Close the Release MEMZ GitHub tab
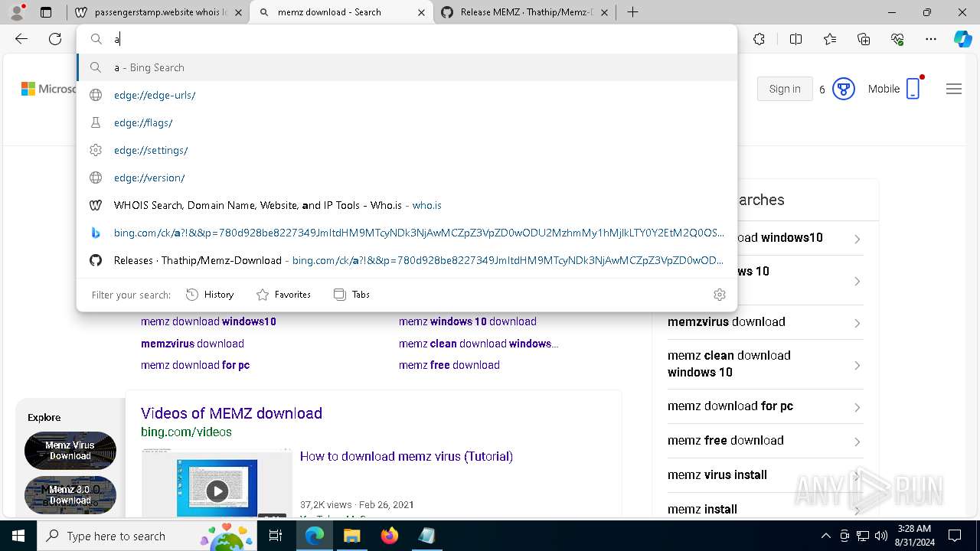Screen dimensions: 980x551 point(604,12)
